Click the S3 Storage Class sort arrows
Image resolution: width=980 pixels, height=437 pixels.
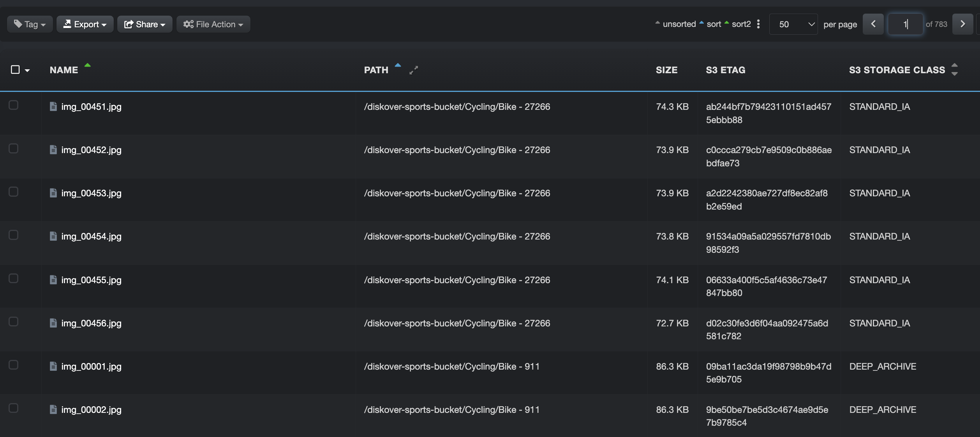pyautogui.click(x=954, y=69)
